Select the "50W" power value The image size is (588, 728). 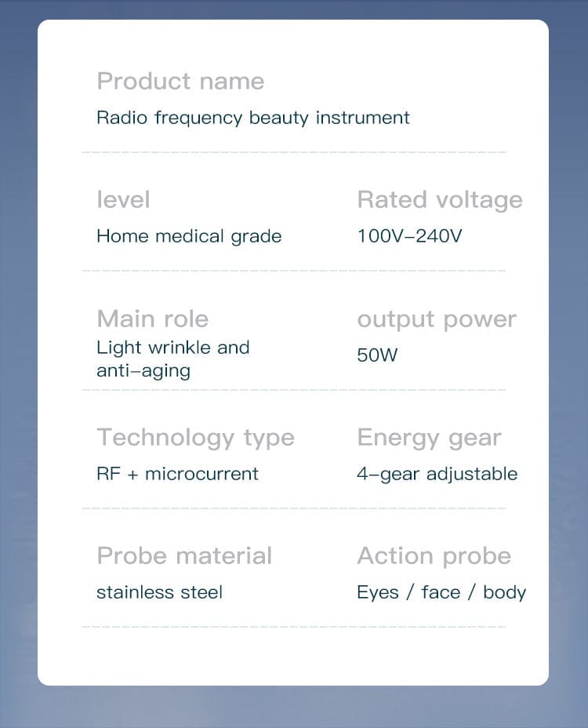click(x=377, y=355)
